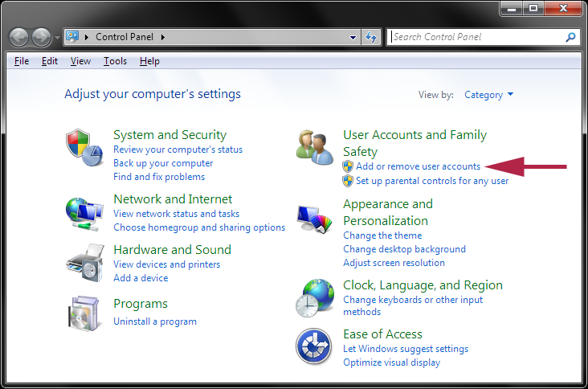Open the Programs category heading
The height and width of the screenshot is (389, 588).
coord(141,304)
